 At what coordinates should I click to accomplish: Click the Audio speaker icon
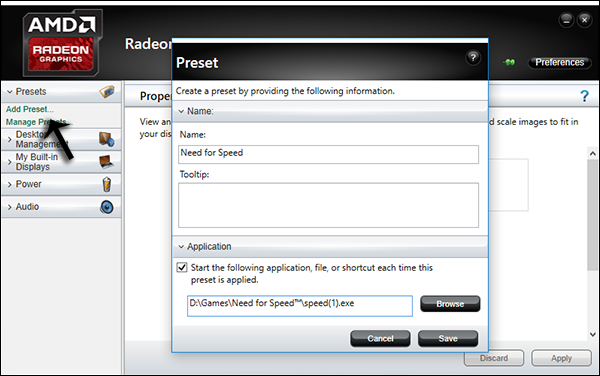tap(107, 207)
